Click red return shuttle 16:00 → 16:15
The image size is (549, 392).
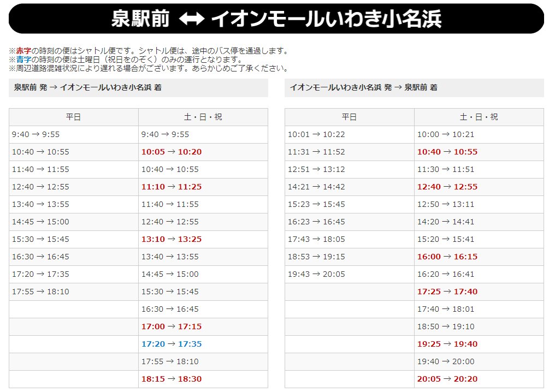tap(447, 257)
